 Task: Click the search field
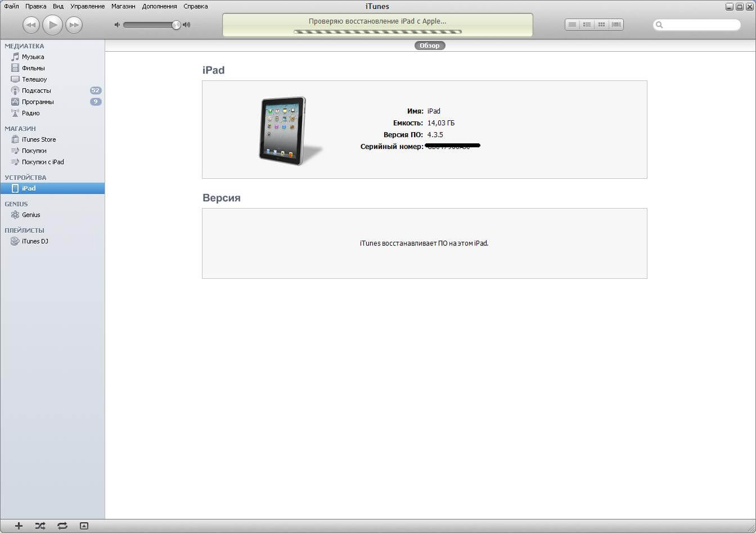696,25
